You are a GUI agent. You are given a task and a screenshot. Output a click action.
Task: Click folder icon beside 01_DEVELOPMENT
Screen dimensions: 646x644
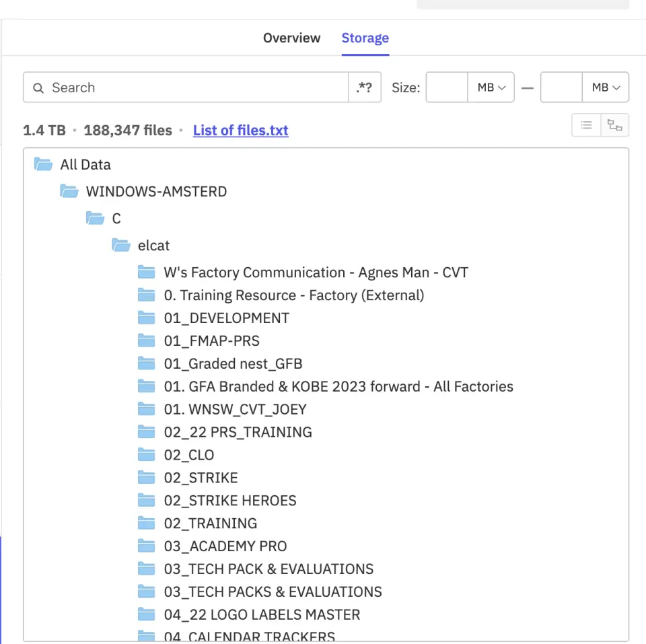coord(147,318)
